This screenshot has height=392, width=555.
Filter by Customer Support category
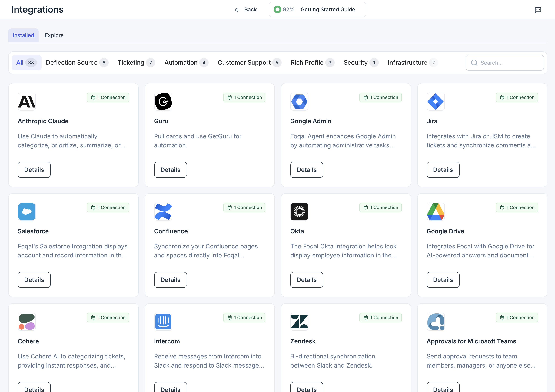249,63
